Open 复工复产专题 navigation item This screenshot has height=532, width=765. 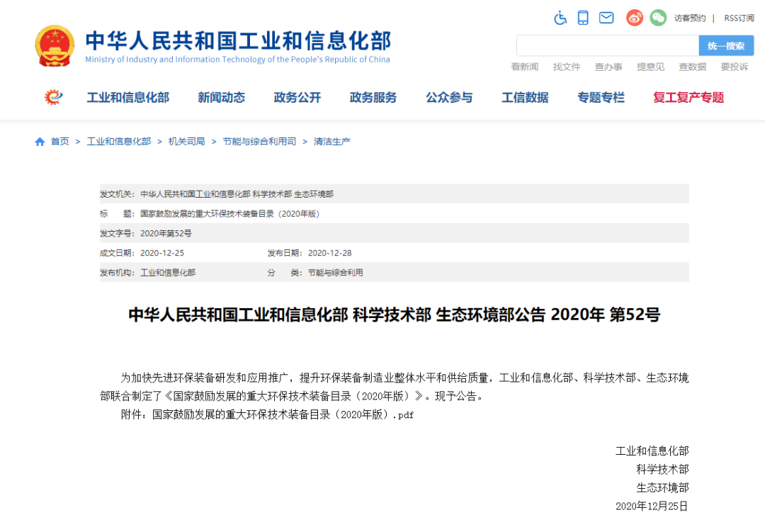pyautogui.click(x=688, y=98)
